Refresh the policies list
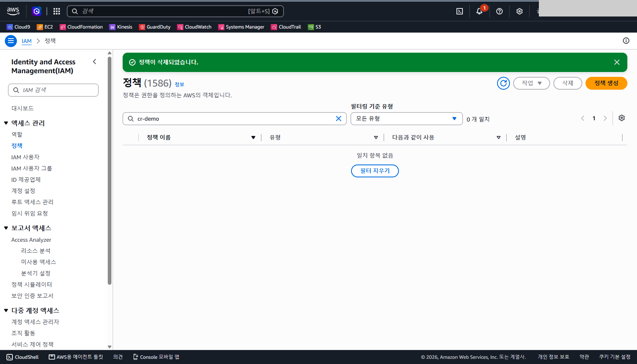Image resolution: width=637 pixels, height=364 pixels. 503,83
